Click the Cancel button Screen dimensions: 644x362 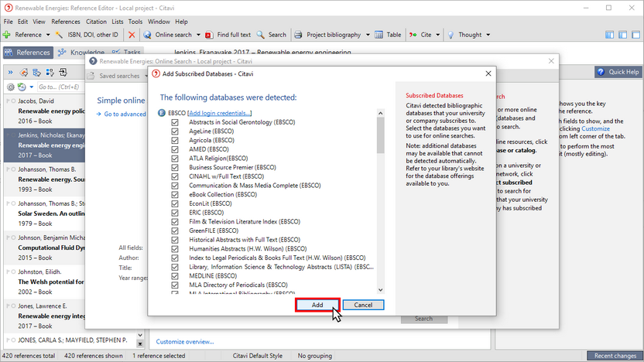coord(363,305)
